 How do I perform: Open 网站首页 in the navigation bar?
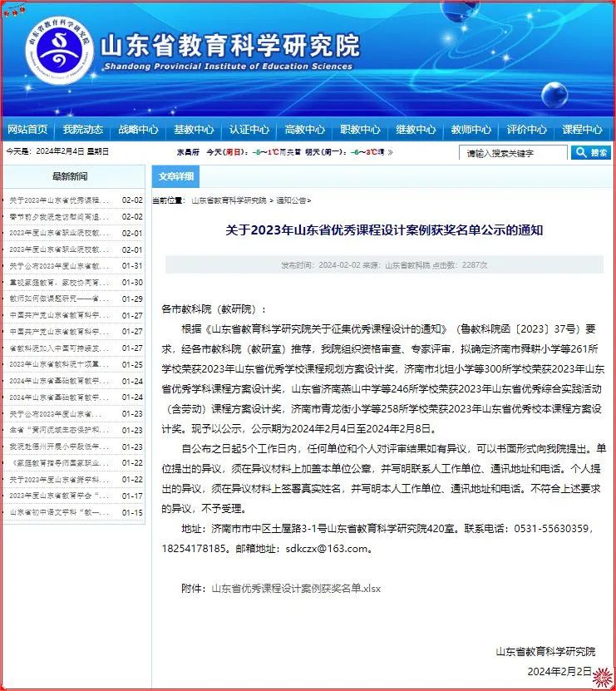[x=27, y=129]
